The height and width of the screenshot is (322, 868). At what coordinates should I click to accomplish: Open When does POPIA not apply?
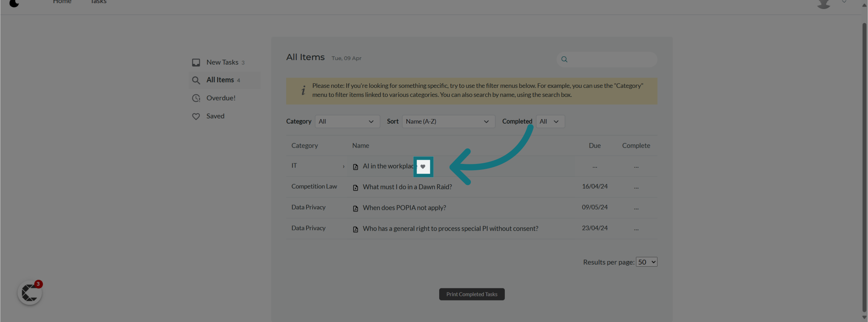pos(404,208)
